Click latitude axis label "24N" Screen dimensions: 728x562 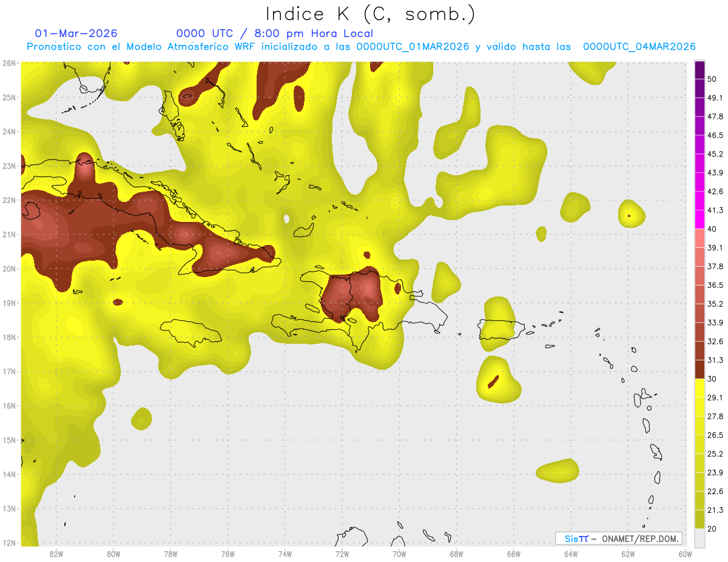(8, 132)
